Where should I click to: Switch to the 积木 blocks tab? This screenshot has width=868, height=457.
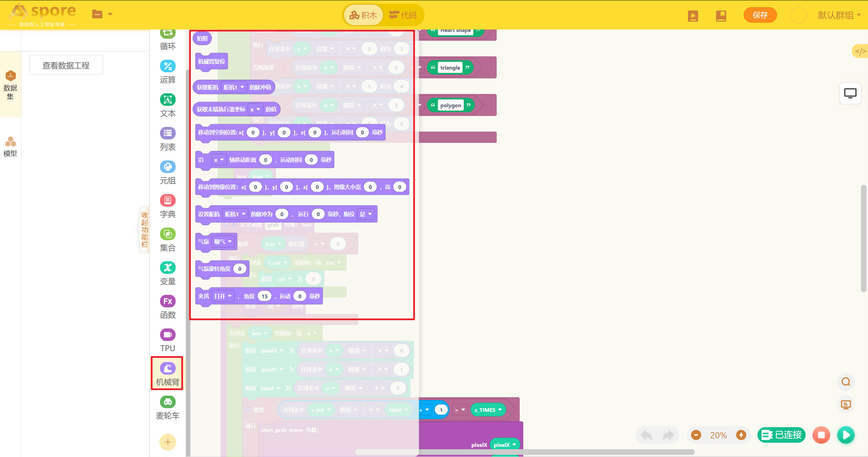tap(363, 15)
